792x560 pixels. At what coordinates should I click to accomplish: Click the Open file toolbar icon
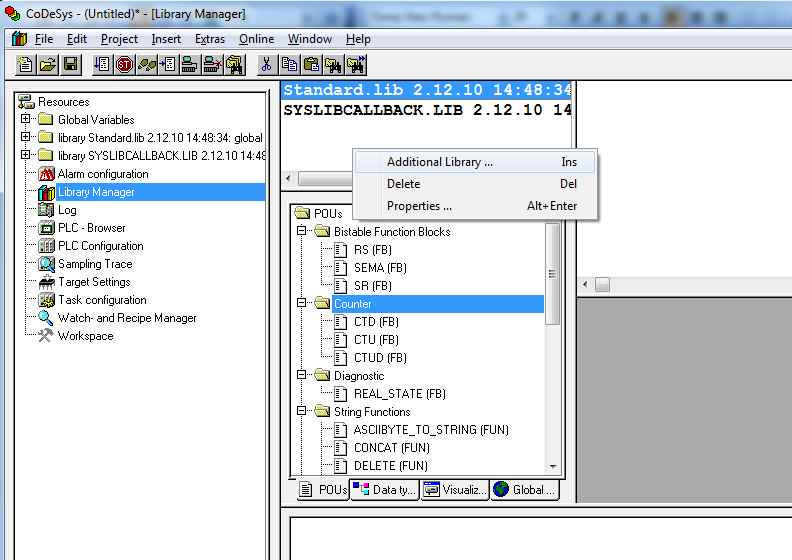point(48,65)
